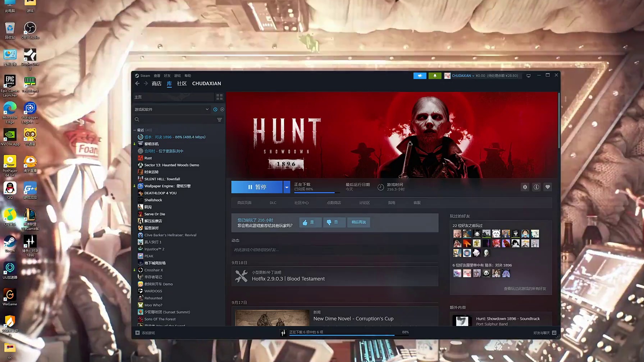Open Hotfix 2.9.0.3 Blood Testament news
The height and width of the screenshot is (362, 644).
click(335, 276)
